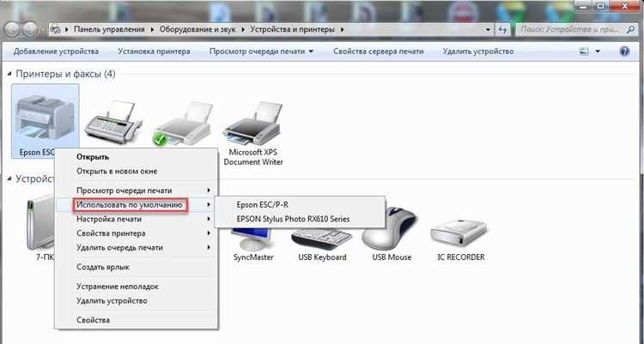Expand arrow after Устройства и принтеры breadcrumb
This screenshot has height=344, width=644.
click(343, 29)
